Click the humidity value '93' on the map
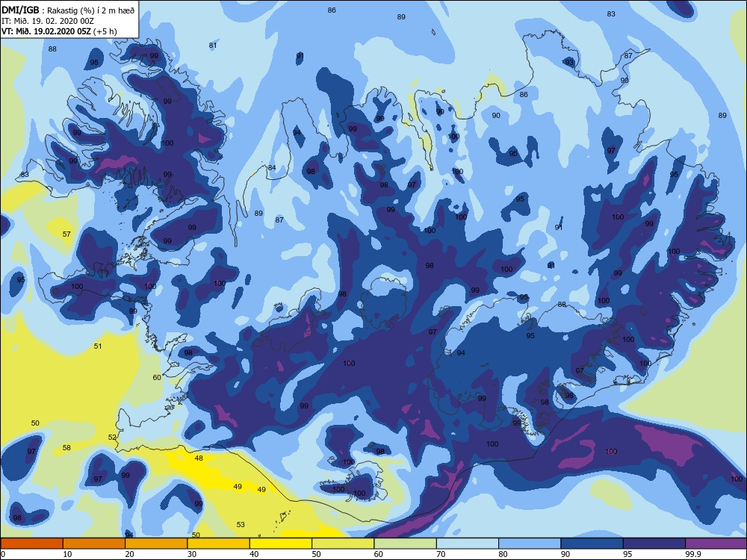The height and width of the screenshot is (560, 747). pos(570,63)
